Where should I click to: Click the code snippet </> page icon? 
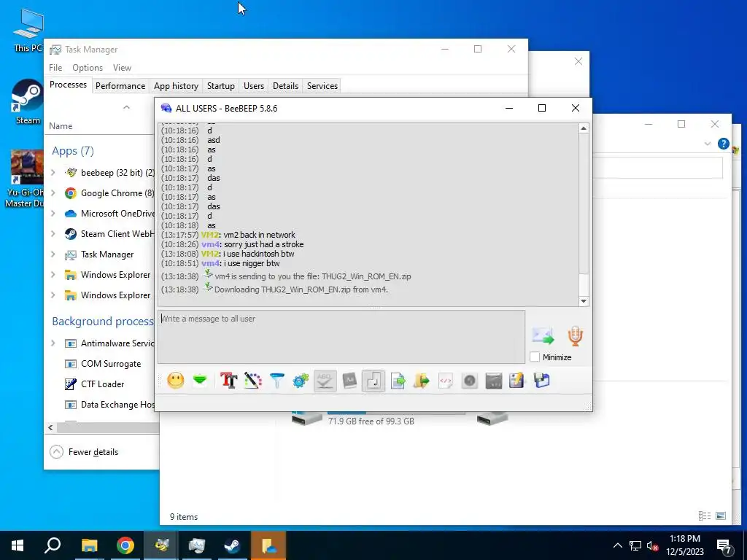[446, 381]
